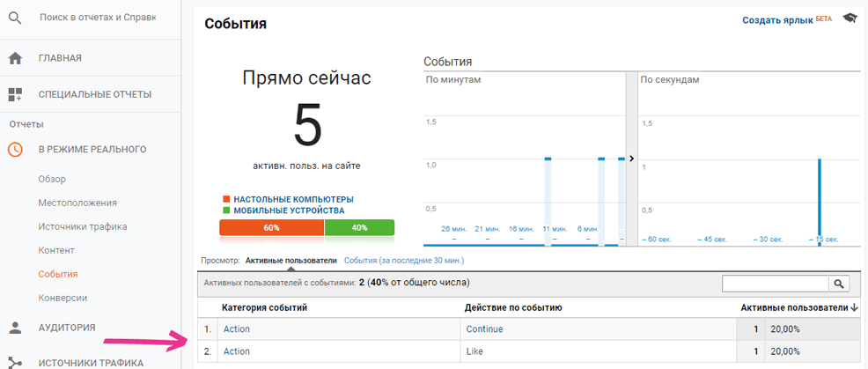Click the Like event action link
The height and width of the screenshot is (369, 868).
(474, 351)
